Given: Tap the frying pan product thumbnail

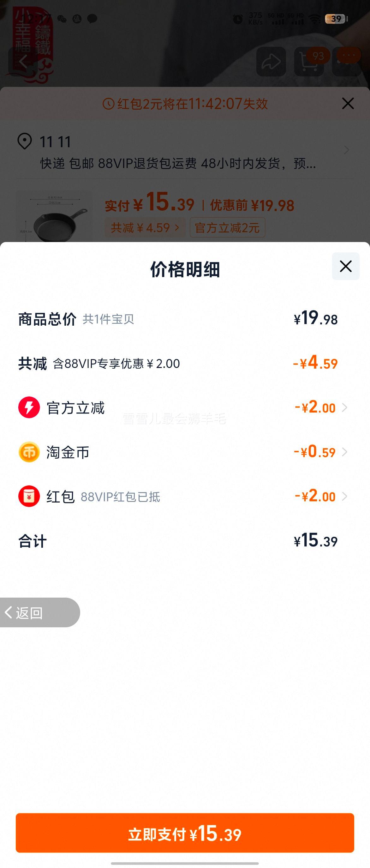Looking at the screenshot, I should pyautogui.click(x=54, y=216).
